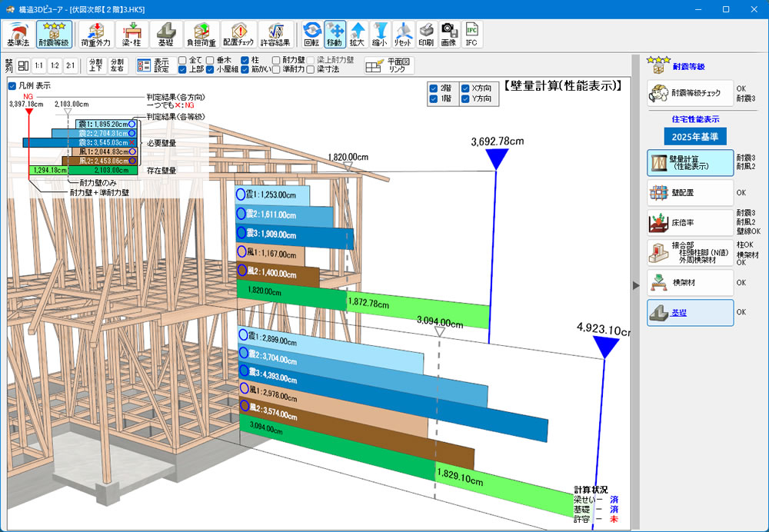Uncheck the 柱 checkbox

pos(245,59)
